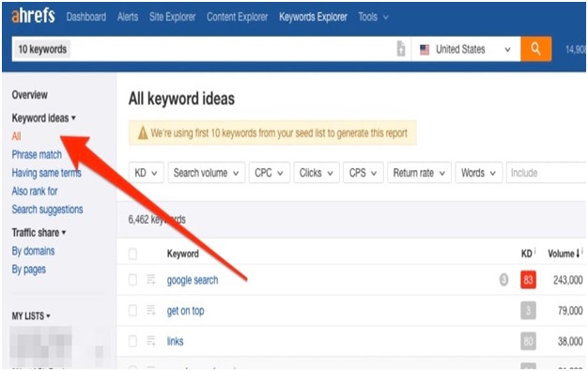Click the KD 83 badge
Image resolution: width=588 pixels, height=371 pixels.
click(x=528, y=280)
